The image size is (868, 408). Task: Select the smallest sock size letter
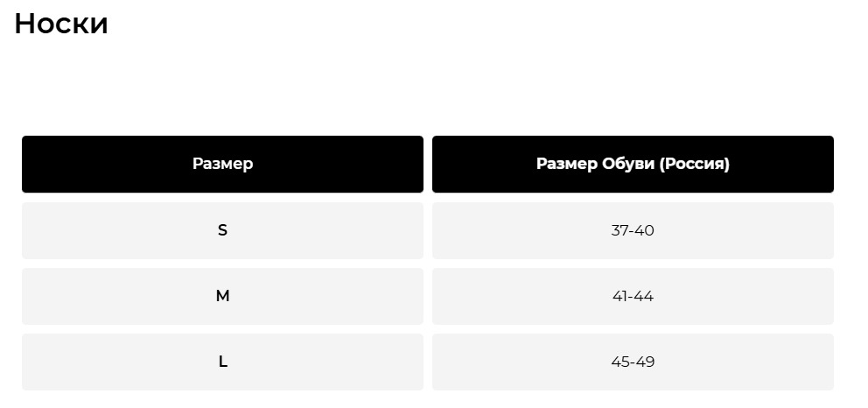click(x=222, y=230)
